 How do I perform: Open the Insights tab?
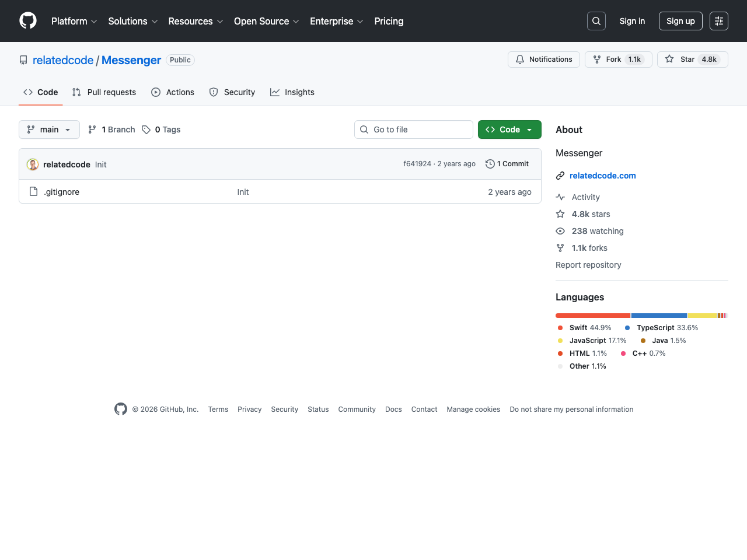pos(292,92)
